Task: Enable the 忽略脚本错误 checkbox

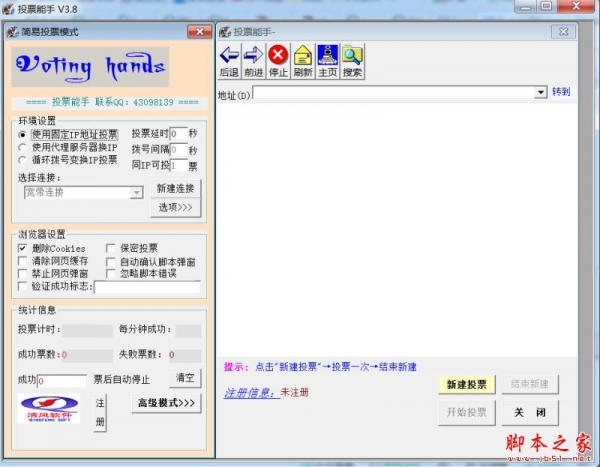Action: click(x=111, y=273)
